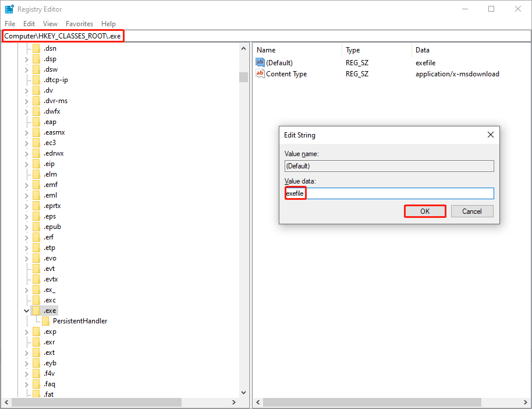Expand the .dv key
532x409 pixels.
pos(26,91)
